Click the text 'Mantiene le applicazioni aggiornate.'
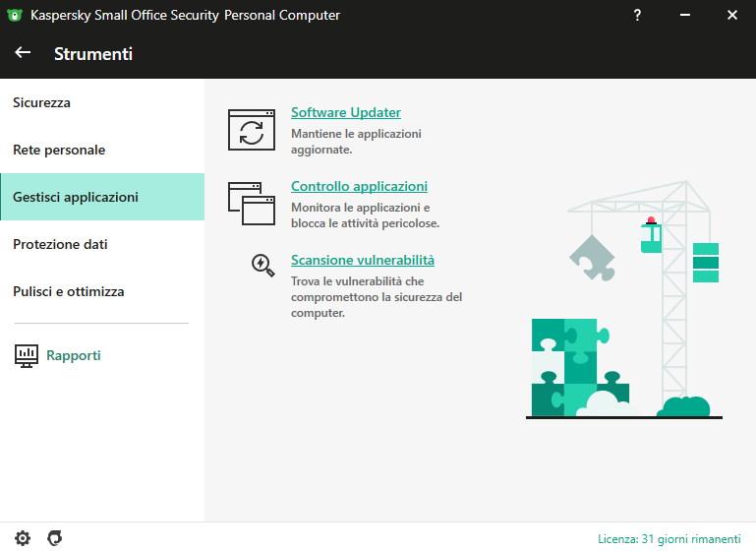Screen dimensions: 756x552 pos(356,142)
